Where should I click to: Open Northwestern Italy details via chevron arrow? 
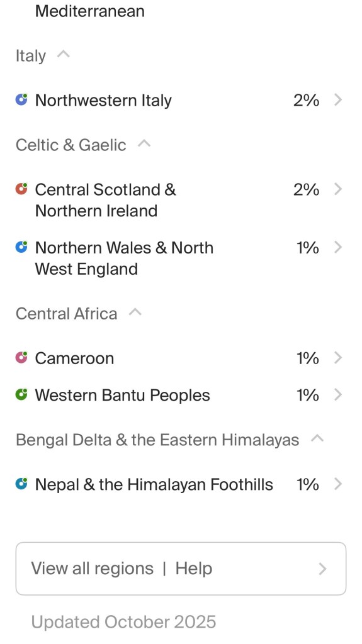coord(338,100)
